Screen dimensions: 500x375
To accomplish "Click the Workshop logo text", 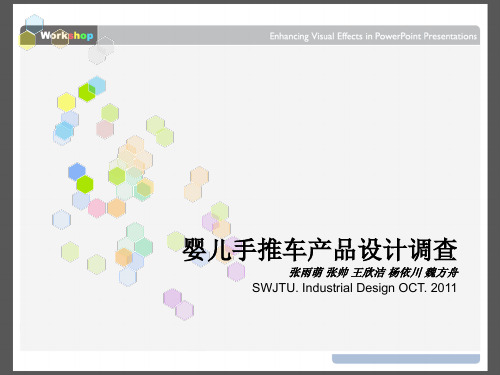I will point(67,35).
